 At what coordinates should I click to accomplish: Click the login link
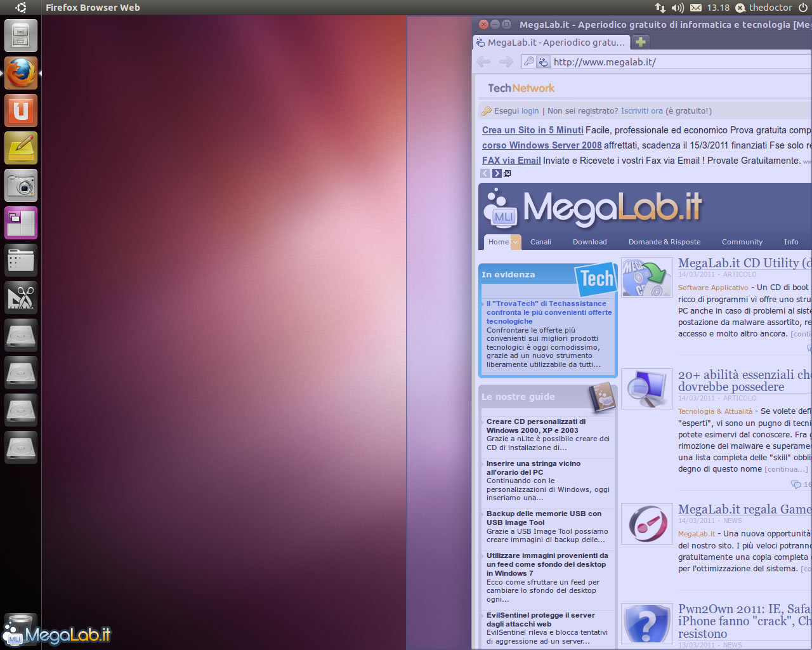click(x=530, y=111)
